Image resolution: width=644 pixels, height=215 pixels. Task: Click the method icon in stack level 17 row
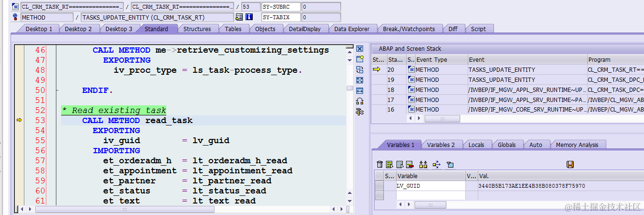click(411, 100)
